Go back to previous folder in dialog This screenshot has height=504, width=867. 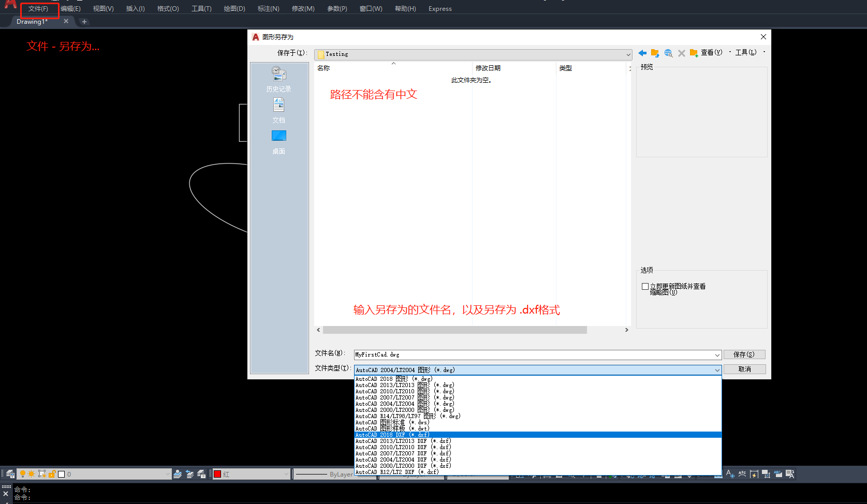click(642, 53)
